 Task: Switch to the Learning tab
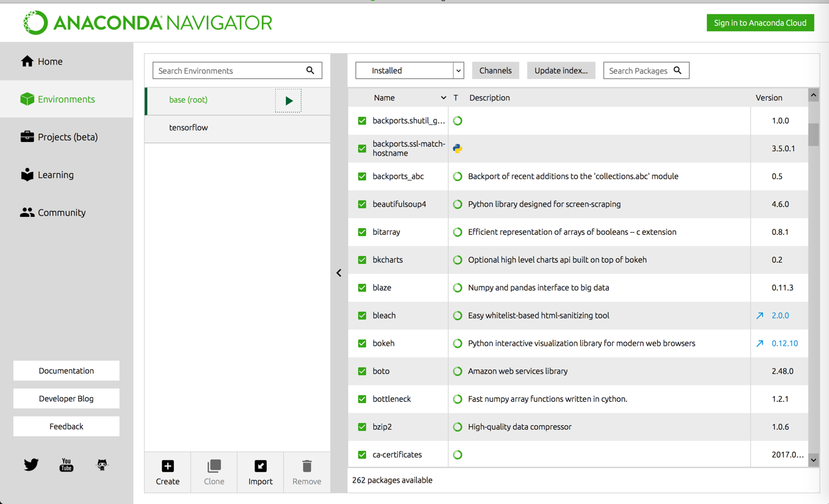click(66, 174)
